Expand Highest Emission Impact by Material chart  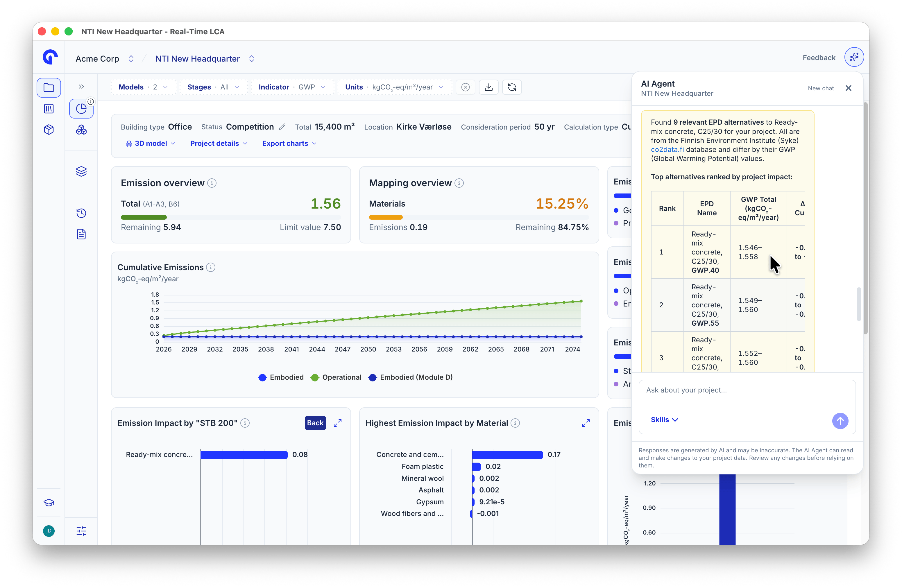point(586,423)
